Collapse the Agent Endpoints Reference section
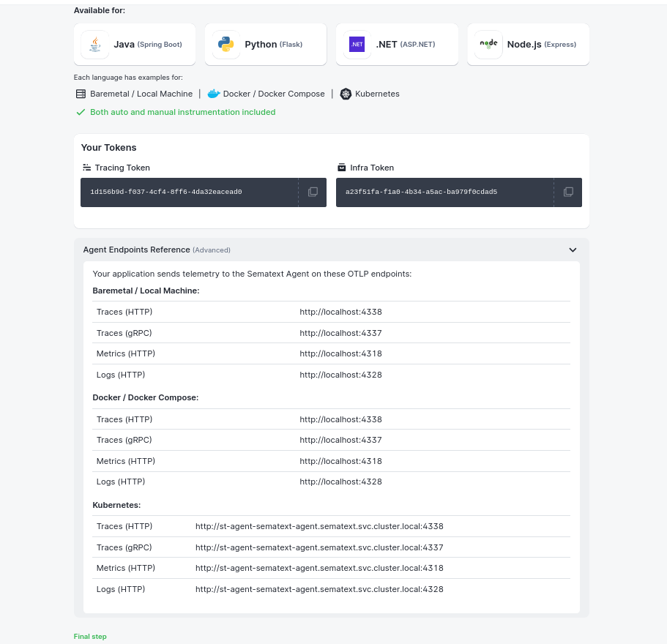This screenshot has height=644, width=667. [573, 250]
